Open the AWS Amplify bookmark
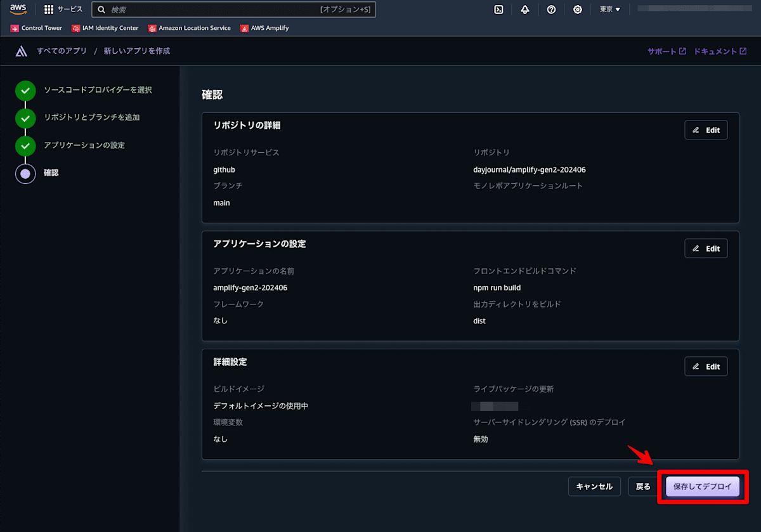Image resolution: width=761 pixels, height=532 pixels. click(x=264, y=28)
